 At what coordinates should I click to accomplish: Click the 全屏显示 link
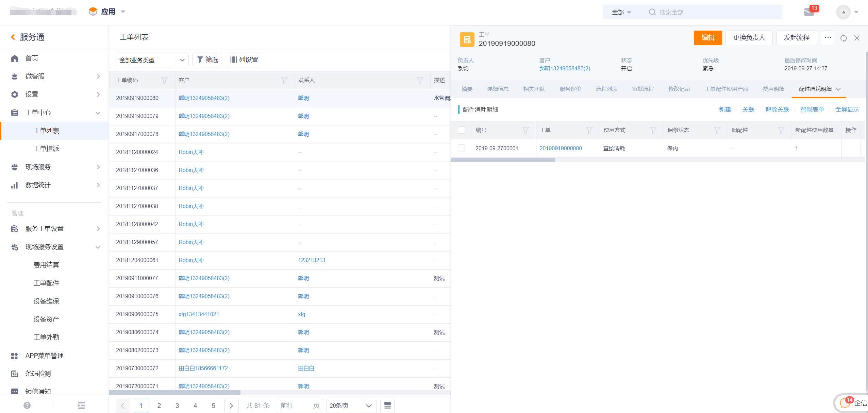tap(847, 109)
